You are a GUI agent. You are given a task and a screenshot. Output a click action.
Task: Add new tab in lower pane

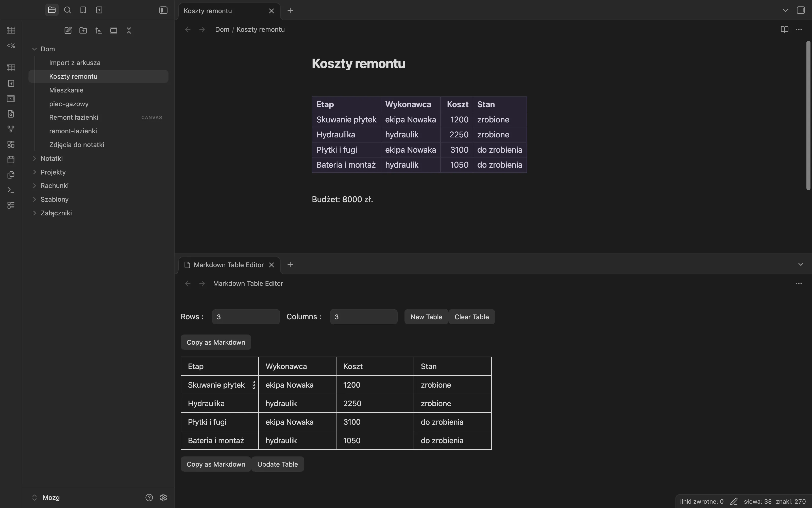tap(290, 265)
